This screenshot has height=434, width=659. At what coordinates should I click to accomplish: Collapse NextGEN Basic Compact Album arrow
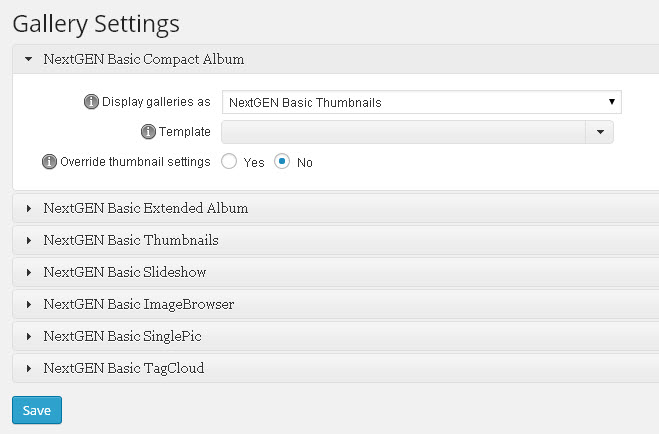pyautogui.click(x=29, y=59)
